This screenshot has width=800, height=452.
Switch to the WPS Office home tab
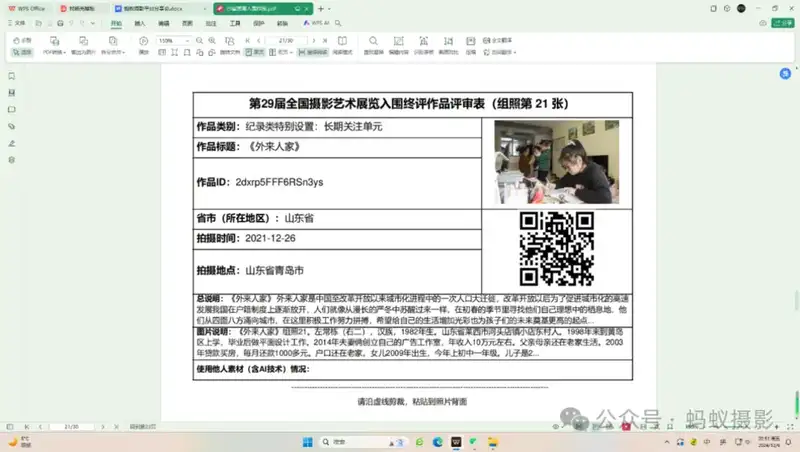coord(27,9)
